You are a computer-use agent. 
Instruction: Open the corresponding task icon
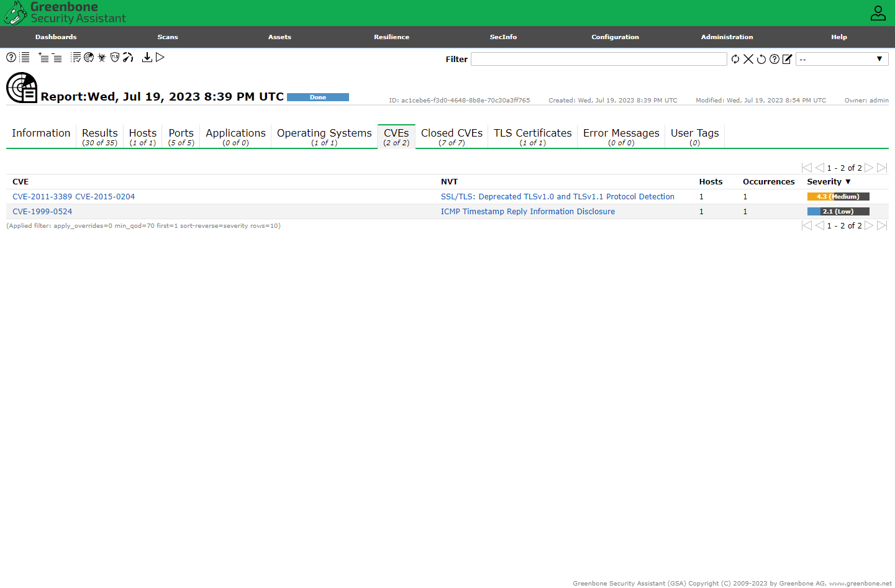pyautogui.click(x=76, y=57)
